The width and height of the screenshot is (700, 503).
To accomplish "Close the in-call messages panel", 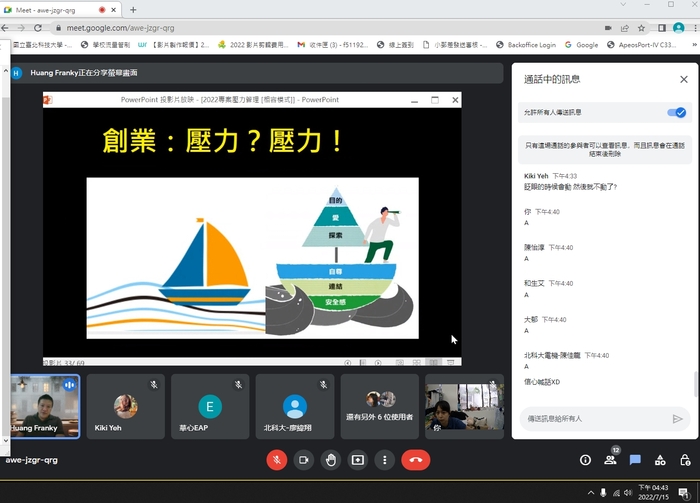I will pos(683,79).
